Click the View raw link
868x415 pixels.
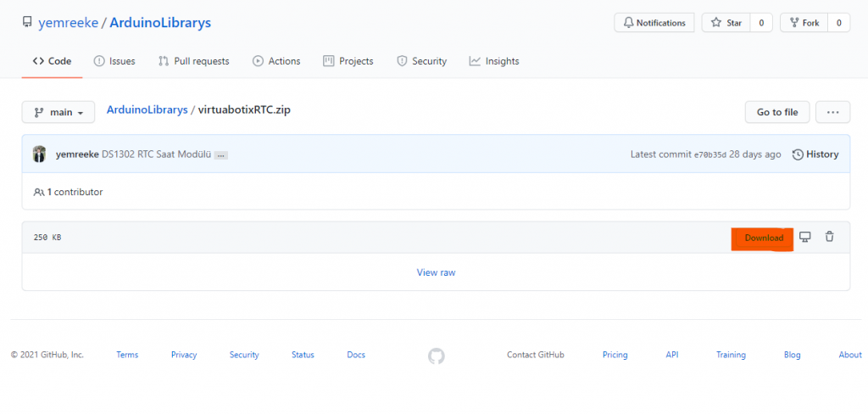tap(437, 272)
